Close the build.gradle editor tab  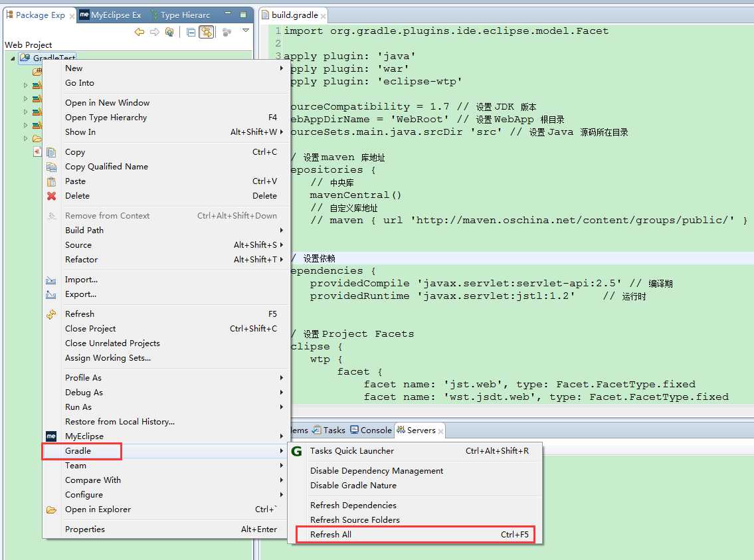pos(323,17)
